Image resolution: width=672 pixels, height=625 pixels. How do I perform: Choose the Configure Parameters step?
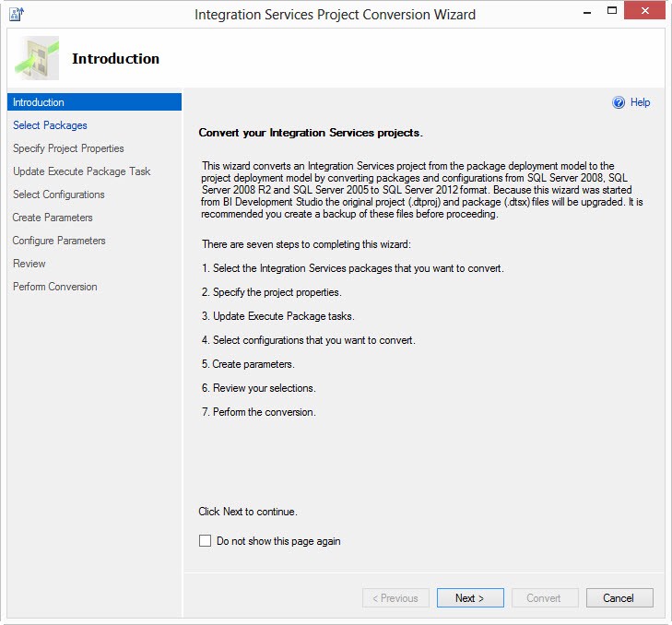pyautogui.click(x=59, y=241)
